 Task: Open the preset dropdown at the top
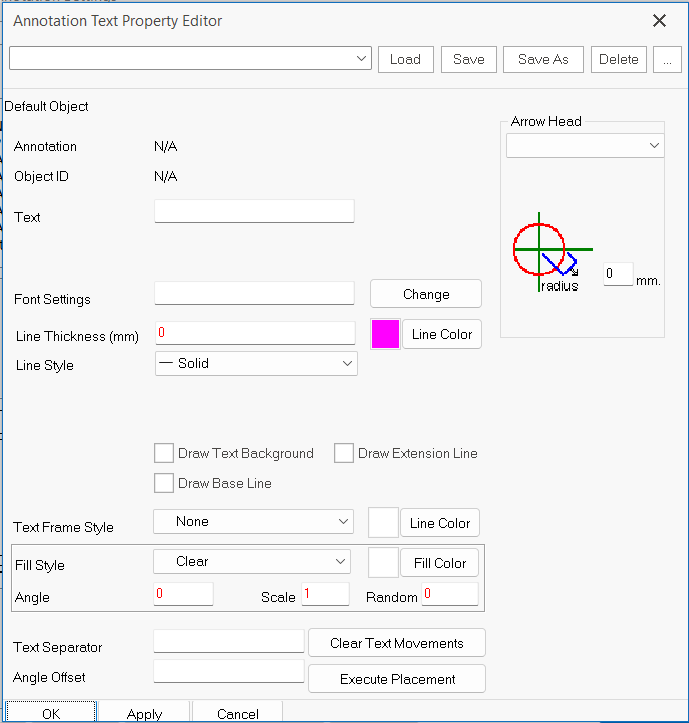(190, 59)
